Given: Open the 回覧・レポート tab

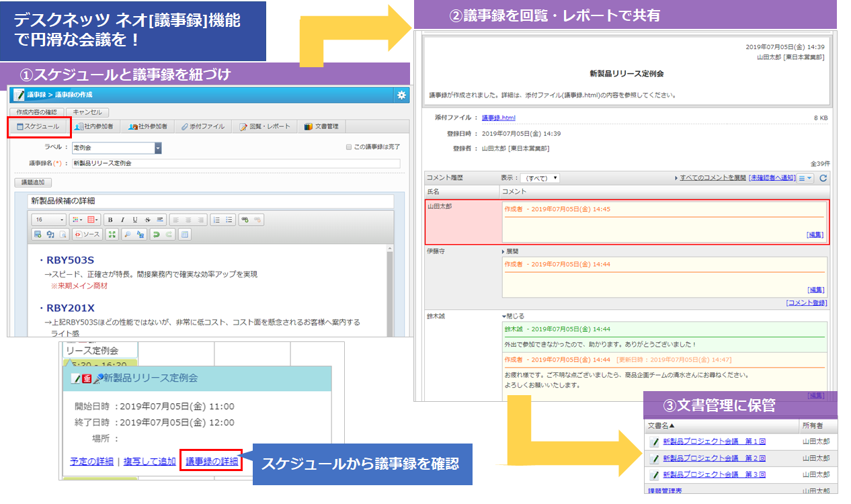Looking at the screenshot, I should [x=266, y=126].
